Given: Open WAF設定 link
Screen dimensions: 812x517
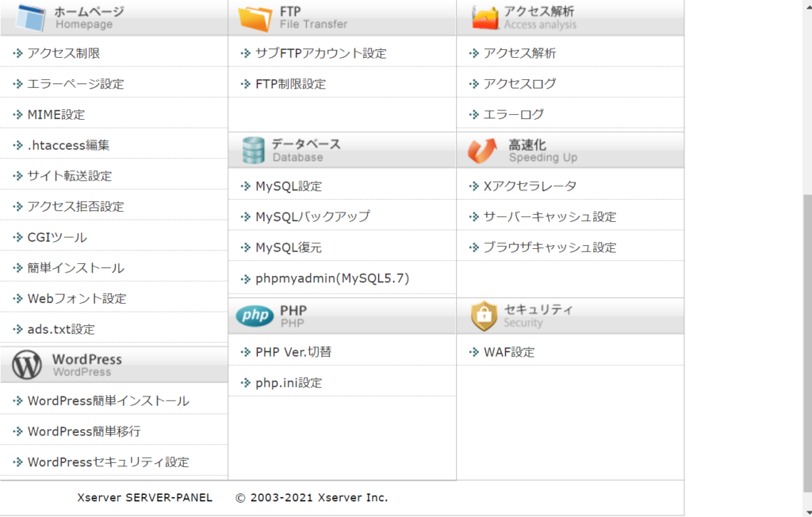Looking at the screenshot, I should click(x=509, y=352).
